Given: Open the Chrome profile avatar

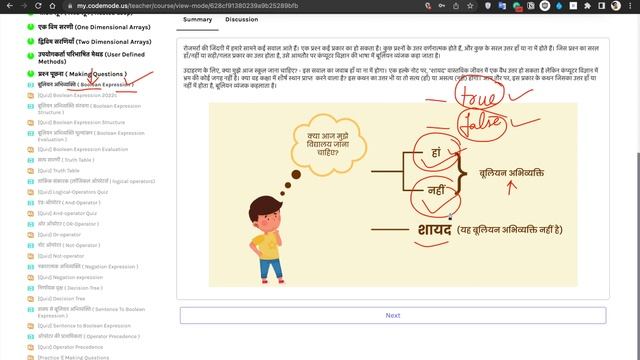Looking at the screenshot, I should (616, 6).
